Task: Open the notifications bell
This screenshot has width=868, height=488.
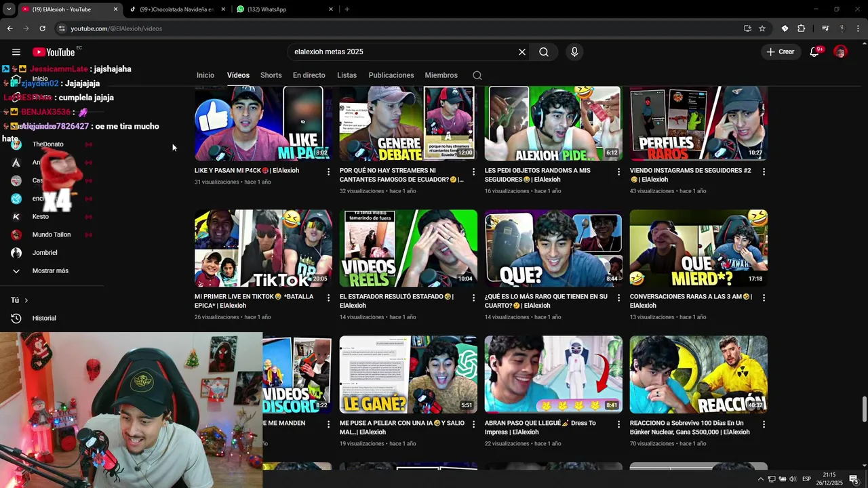Action: click(x=815, y=52)
